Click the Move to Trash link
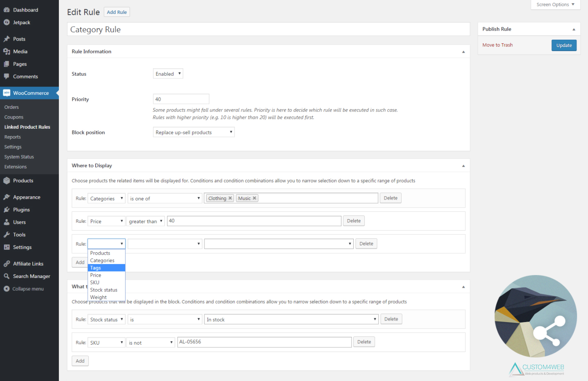Viewport: 588px width, 381px height. point(497,45)
